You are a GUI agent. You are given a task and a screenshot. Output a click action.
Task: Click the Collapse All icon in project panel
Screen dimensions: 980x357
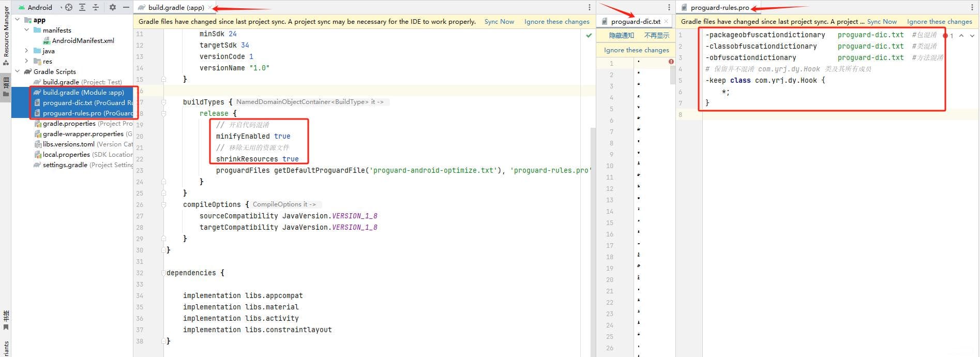point(96,7)
